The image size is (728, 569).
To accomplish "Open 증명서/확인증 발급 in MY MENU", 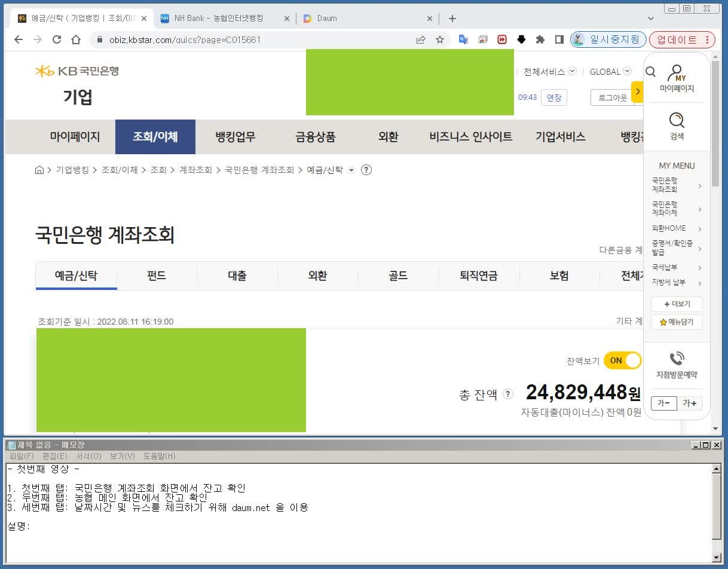I will coord(677,248).
